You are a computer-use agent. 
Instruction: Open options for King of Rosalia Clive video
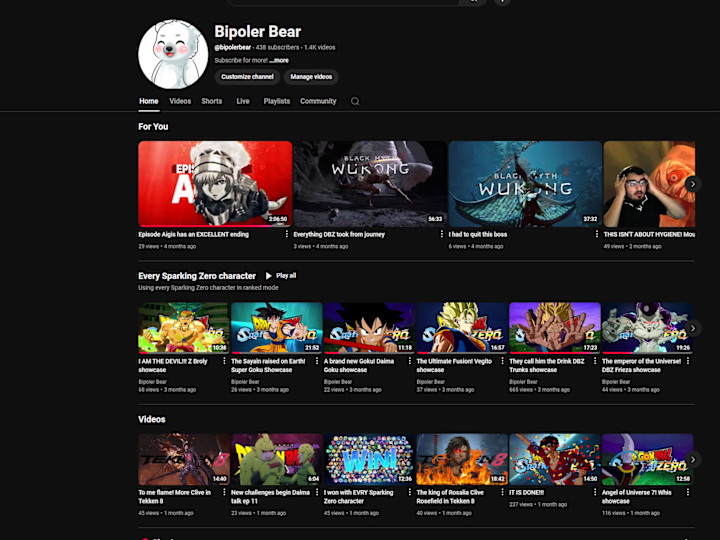502,492
